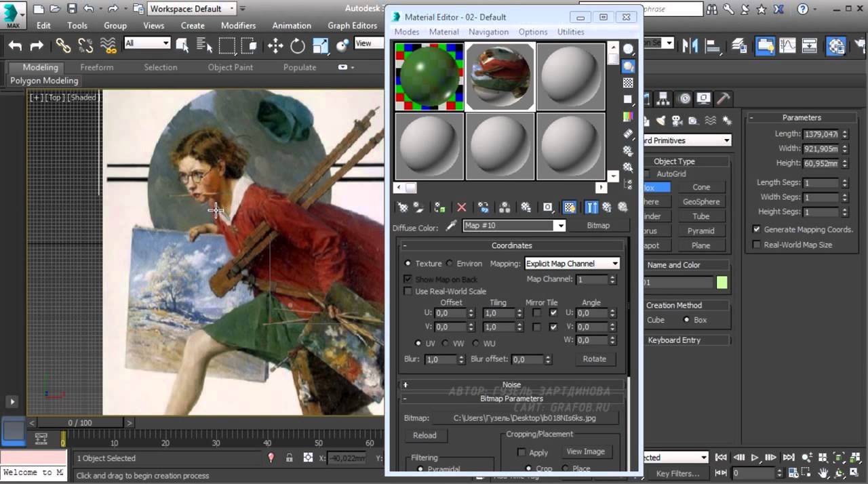The width and height of the screenshot is (868, 484).
Task: Click Bind to Space Warp icon
Action: tap(108, 45)
